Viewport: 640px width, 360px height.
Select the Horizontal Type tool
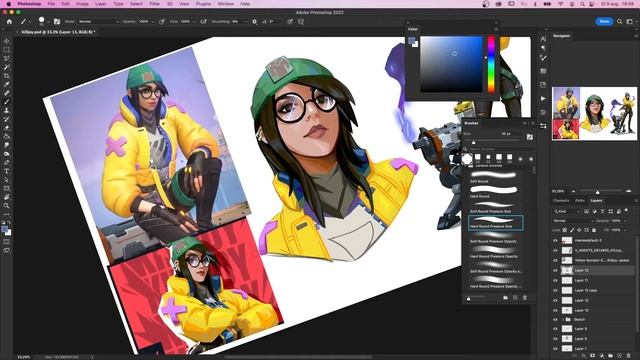pos(7,171)
